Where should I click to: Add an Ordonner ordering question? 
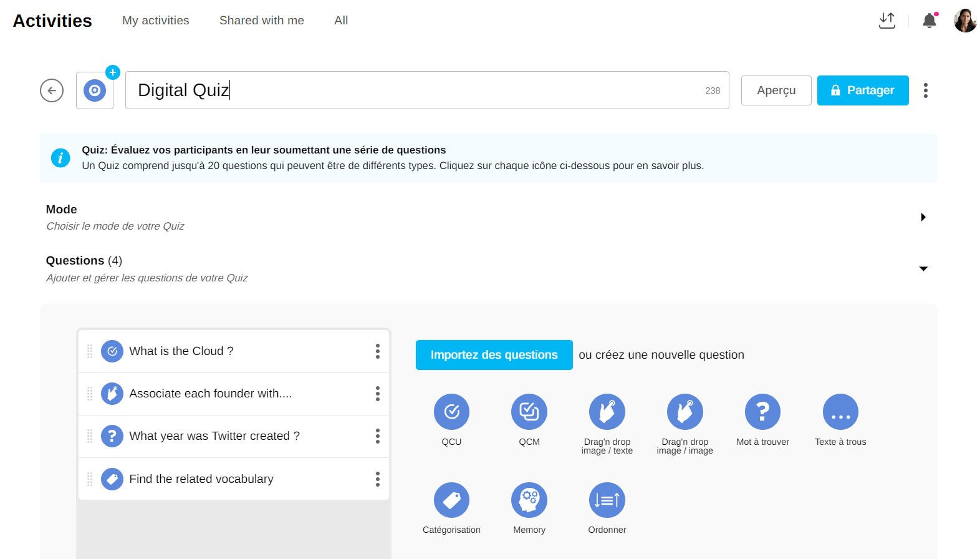point(607,500)
